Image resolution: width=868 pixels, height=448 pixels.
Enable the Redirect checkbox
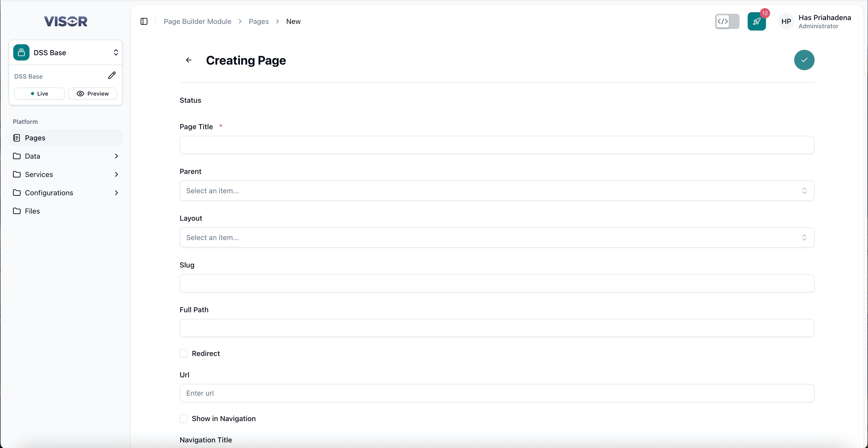pos(184,353)
